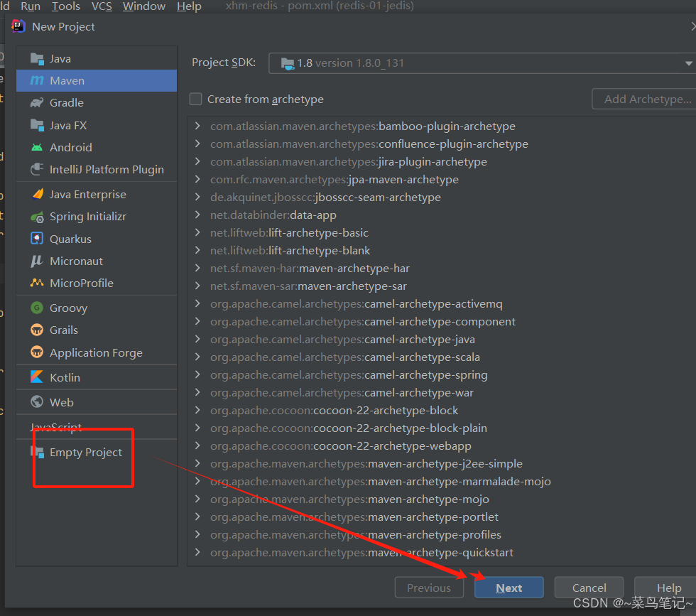This screenshot has width=696, height=616.
Task: Expand cocoon-22-archetype-block node
Action: 197,411
